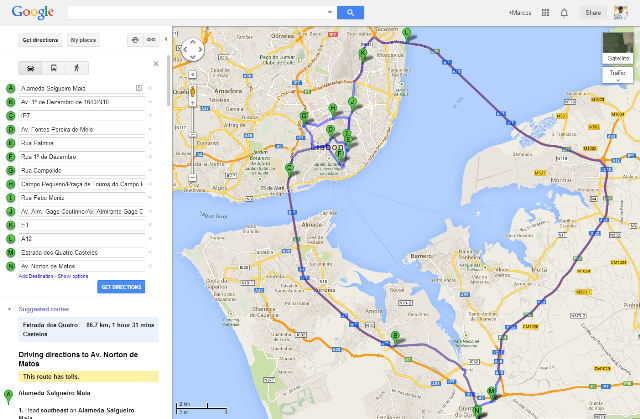640x419 pixels.
Task: Click map pin L near the A12 bridge
Action: point(406,34)
